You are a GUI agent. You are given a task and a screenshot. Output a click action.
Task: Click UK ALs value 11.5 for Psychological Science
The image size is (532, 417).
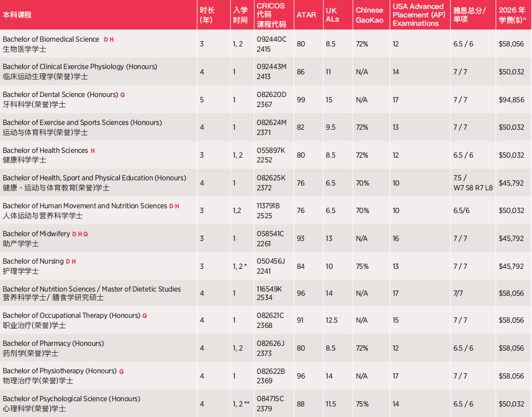point(331,404)
